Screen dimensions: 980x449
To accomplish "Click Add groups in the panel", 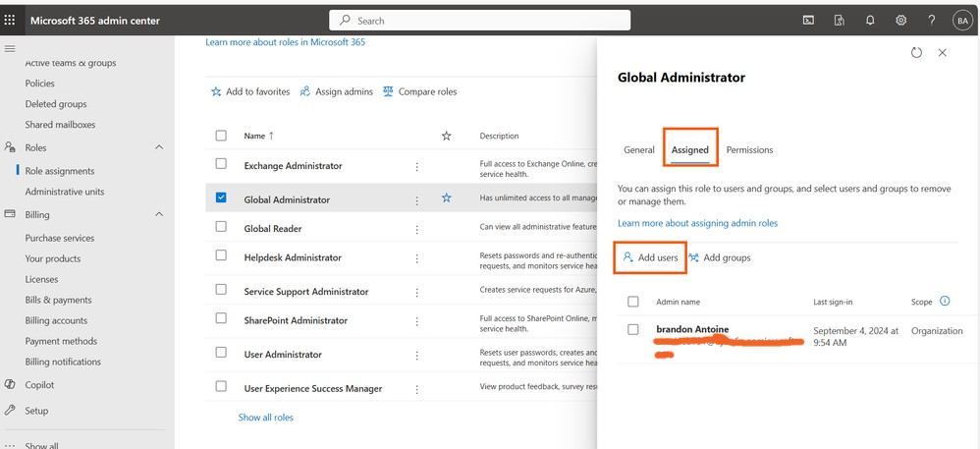I will point(720,257).
